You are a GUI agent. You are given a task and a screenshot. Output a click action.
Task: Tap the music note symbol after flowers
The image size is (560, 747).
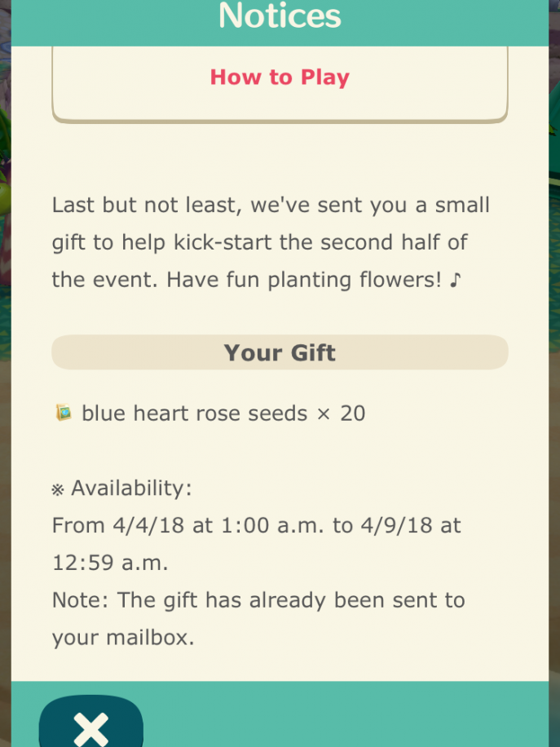pyautogui.click(x=455, y=281)
